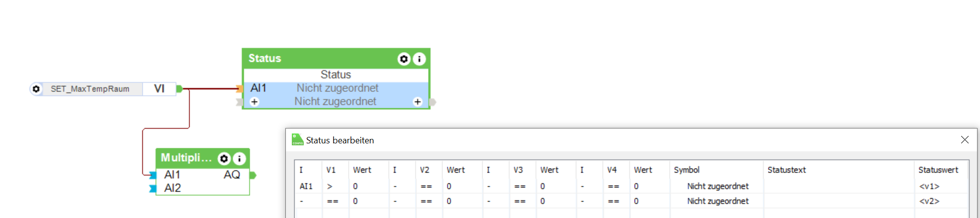Screen dimensions: 980x218
Task: Click the Symbol column header
Action: [x=686, y=170]
